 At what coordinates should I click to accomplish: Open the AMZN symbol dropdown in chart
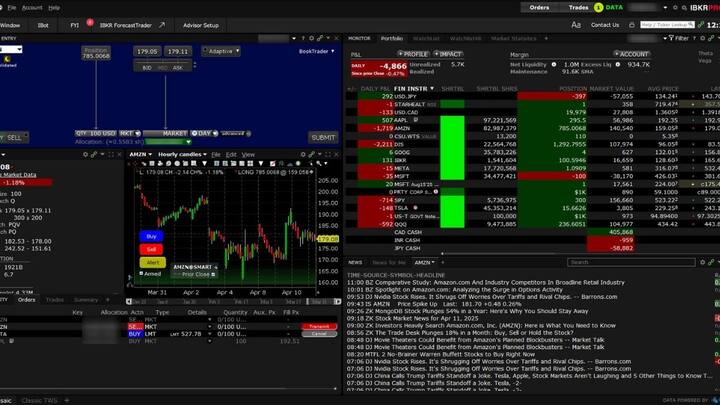(141, 155)
